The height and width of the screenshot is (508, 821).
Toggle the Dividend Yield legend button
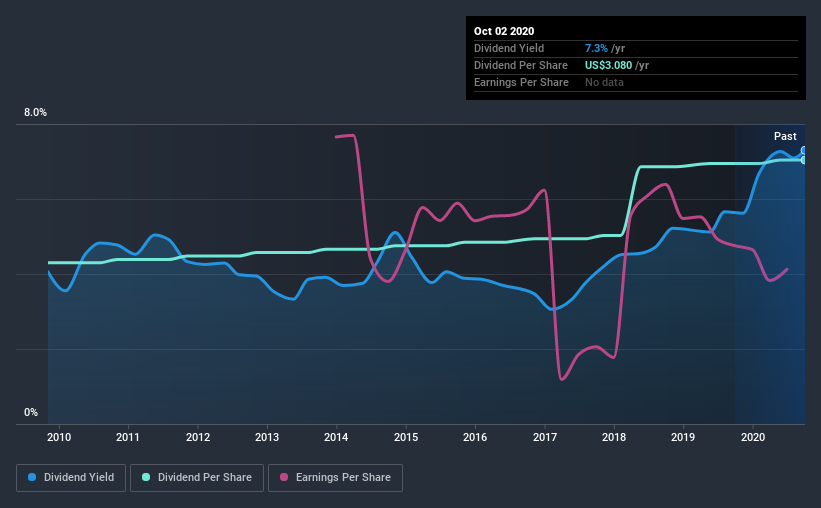[71, 478]
